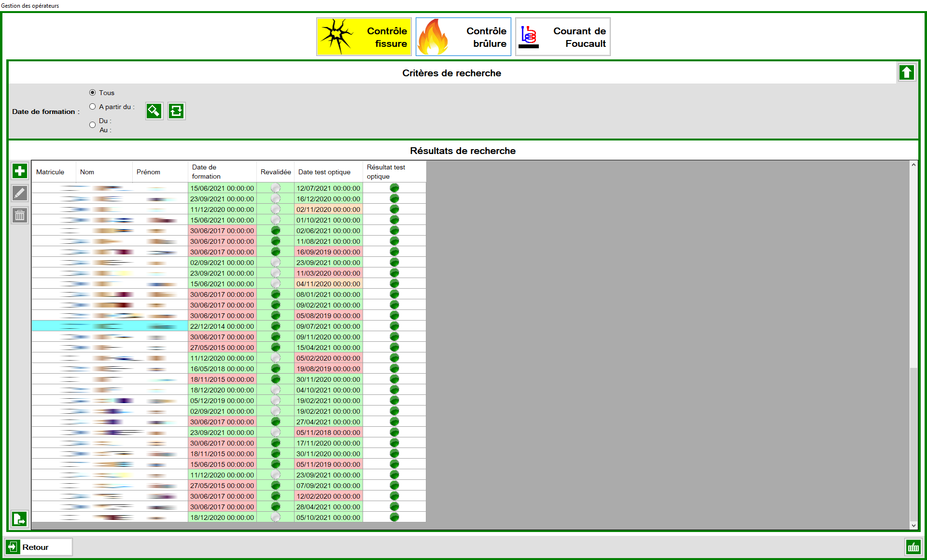Viewport: 927px width, 560px height.
Task: Switch to the Contrôle fissure tab
Action: coord(364,36)
